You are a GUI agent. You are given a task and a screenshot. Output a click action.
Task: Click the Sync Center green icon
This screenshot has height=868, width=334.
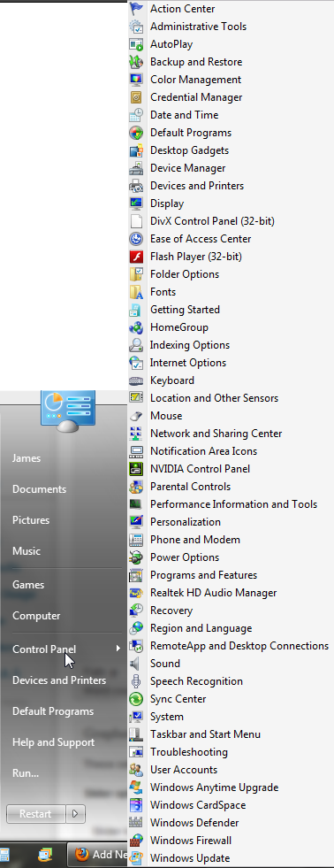[136, 699]
